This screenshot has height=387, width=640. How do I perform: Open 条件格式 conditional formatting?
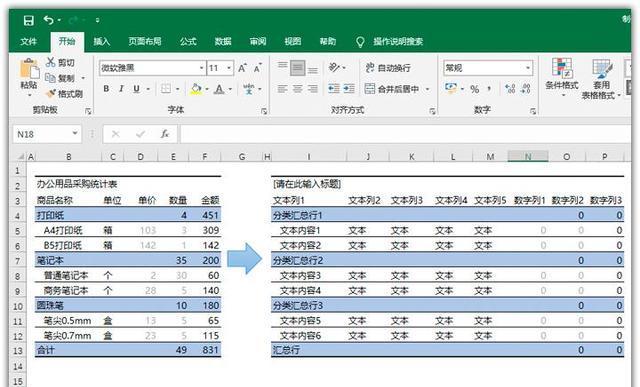pyautogui.click(x=562, y=77)
